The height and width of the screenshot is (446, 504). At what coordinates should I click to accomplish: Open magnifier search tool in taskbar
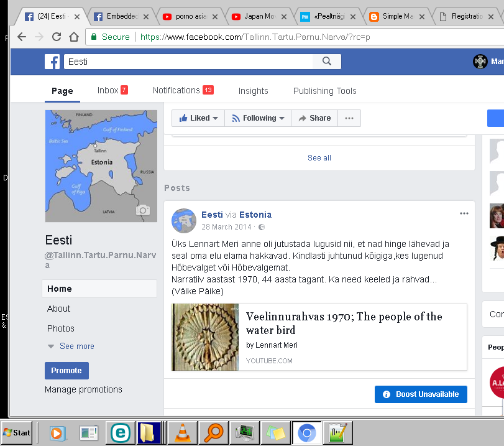213,433
